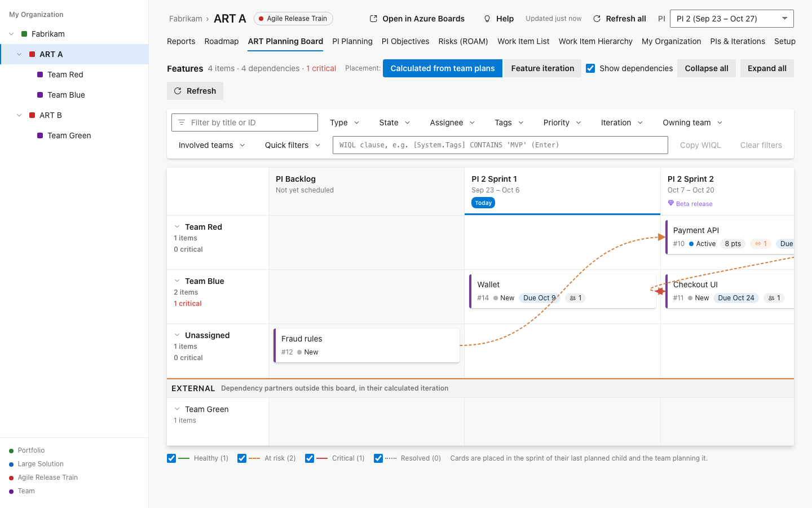Click the link count badge on Payment API card
The width and height of the screenshot is (812, 508).
click(x=761, y=244)
